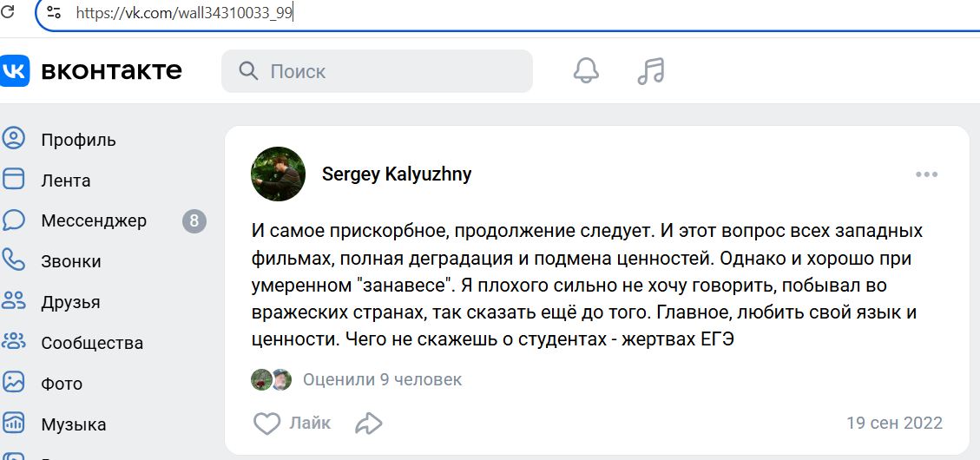This screenshot has width=980, height=460.
Task: Open Друзья friends icon
Action: [14, 301]
